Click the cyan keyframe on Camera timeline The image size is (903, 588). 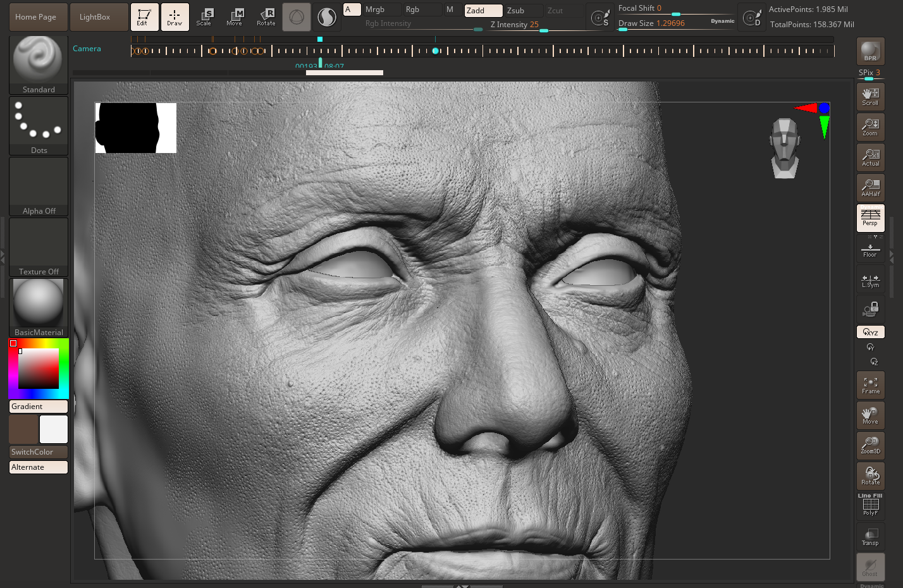tap(436, 51)
